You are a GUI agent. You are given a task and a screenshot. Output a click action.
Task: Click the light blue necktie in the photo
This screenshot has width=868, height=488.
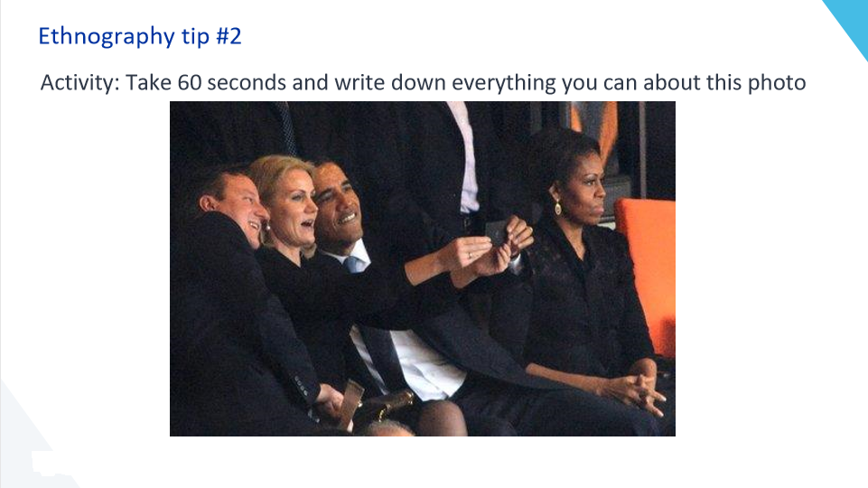tap(353, 264)
